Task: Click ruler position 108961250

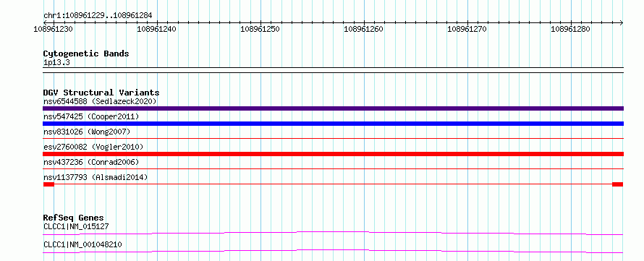Action: tap(260, 29)
